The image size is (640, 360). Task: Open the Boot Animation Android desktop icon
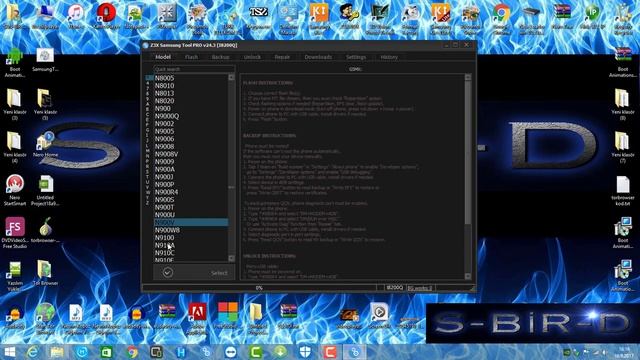click(x=15, y=63)
